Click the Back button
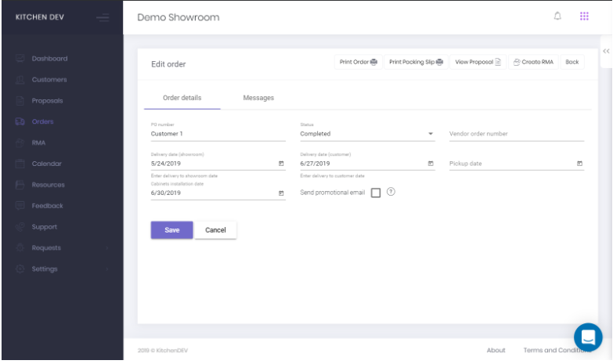 click(572, 62)
